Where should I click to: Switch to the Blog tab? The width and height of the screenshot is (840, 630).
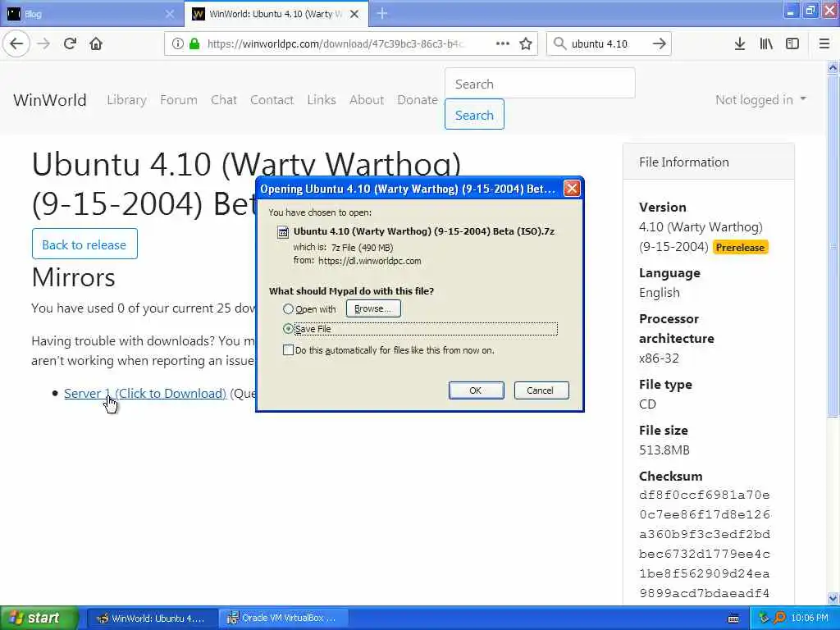tap(91, 14)
